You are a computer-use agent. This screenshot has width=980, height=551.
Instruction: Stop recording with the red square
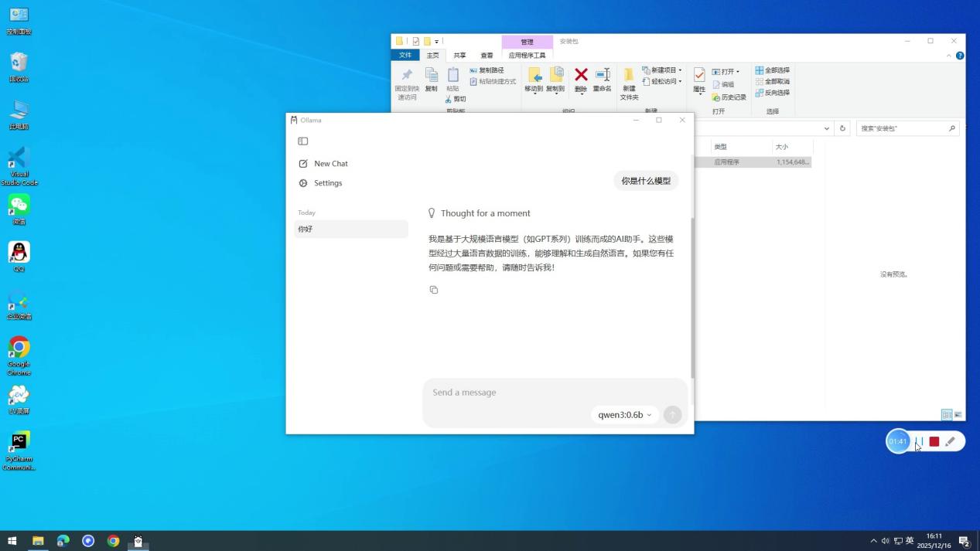point(934,441)
